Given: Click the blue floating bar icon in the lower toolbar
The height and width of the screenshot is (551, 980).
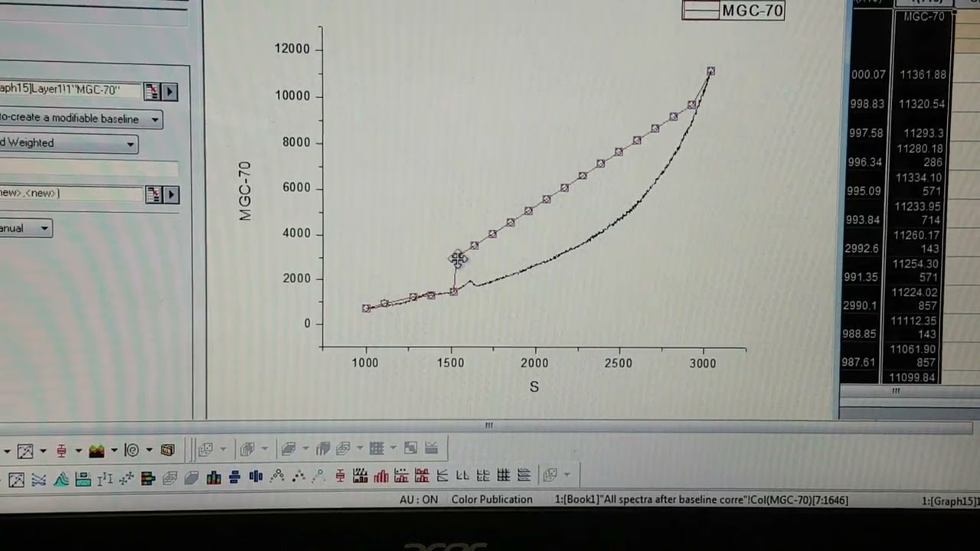Looking at the screenshot, I should tap(234, 478).
